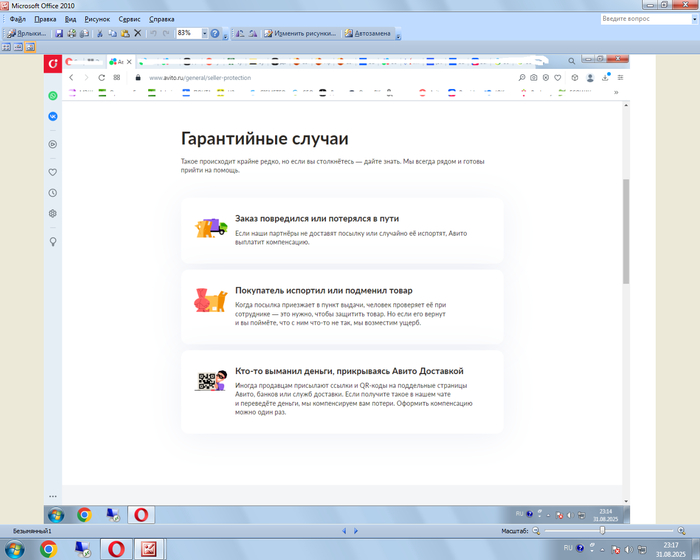Switch to Single Picture view mode
The width and height of the screenshot is (700, 560).
pyautogui.click(x=30, y=47)
